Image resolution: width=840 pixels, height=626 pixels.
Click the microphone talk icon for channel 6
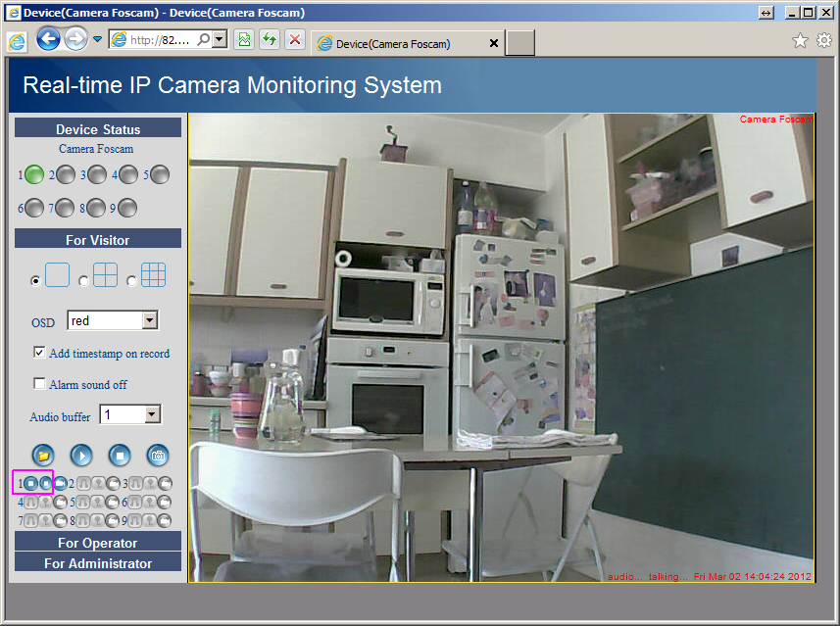pyautogui.click(x=150, y=502)
